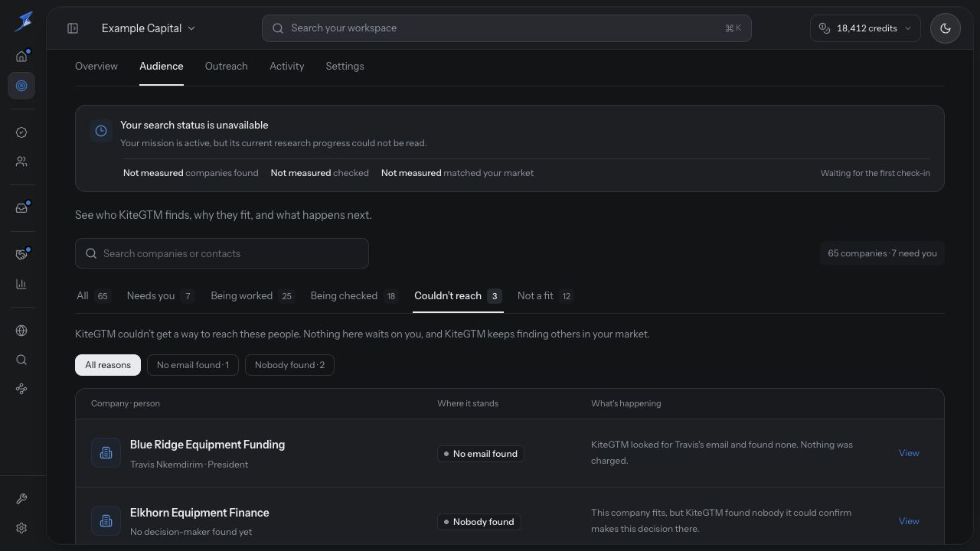Switch to the Outreach tab
Screen dimensions: 980x551
coord(227,67)
